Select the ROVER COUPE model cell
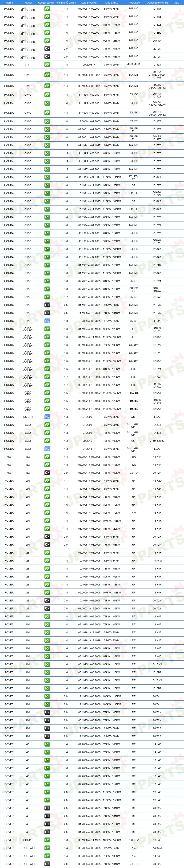The image size is (184, 868). [28, 840]
